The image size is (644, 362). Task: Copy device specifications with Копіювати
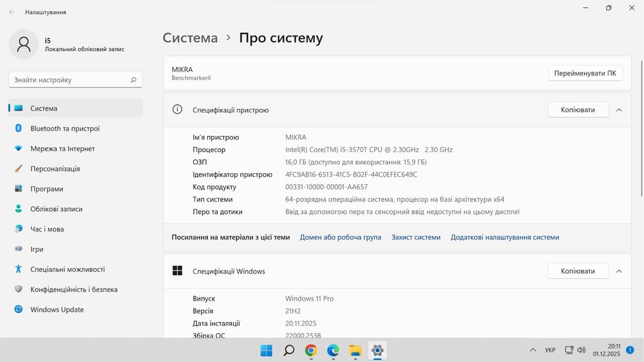(578, 110)
